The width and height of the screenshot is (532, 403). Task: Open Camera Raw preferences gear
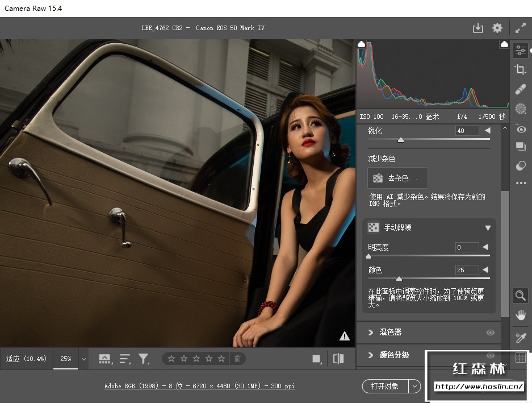tap(497, 28)
